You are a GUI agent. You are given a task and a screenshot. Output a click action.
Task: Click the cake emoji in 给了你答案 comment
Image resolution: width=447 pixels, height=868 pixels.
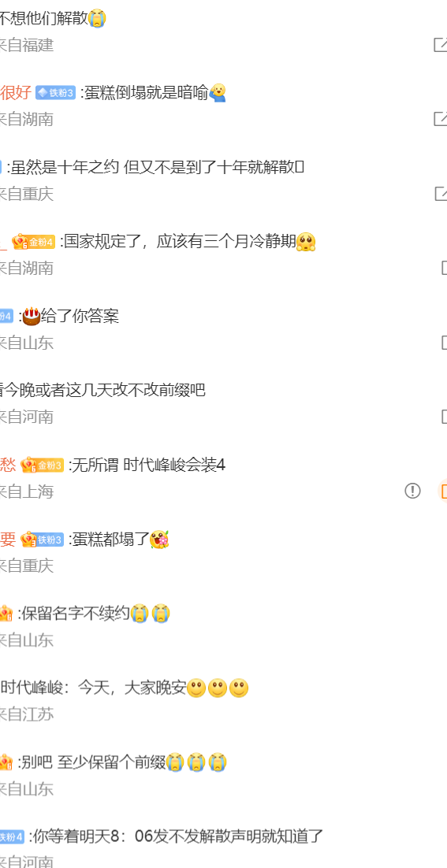[32, 316]
